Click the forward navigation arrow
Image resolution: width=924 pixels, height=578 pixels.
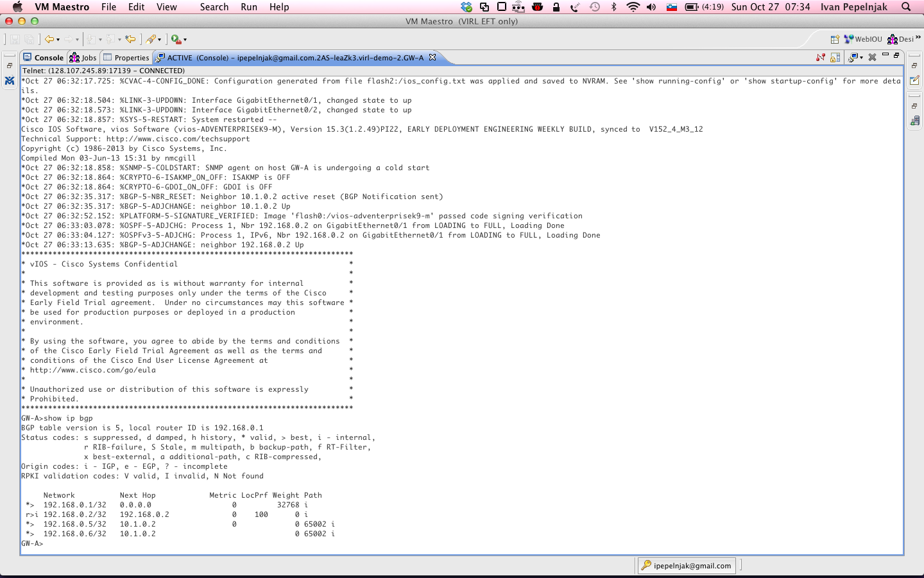[x=68, y=39]
